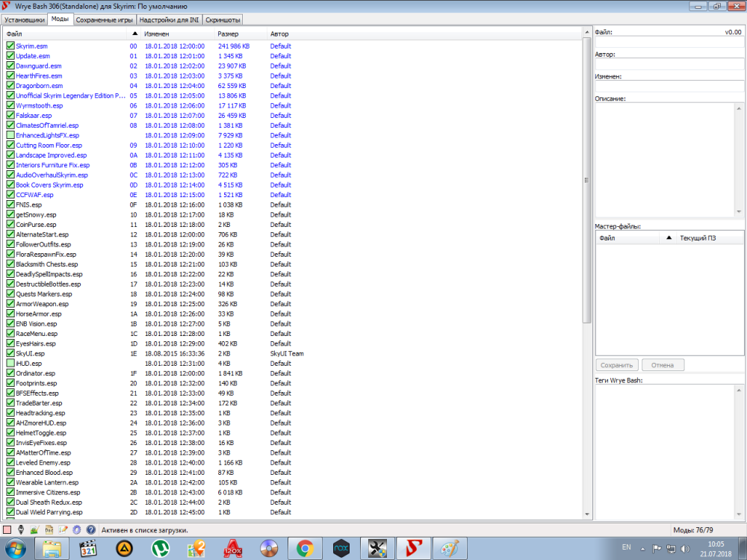Switch to the Wrye Bash taskbar button

point(414,549)
